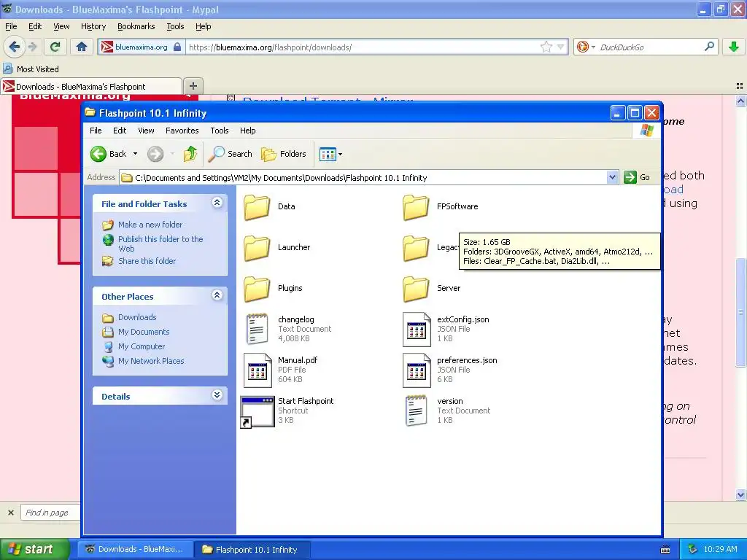Image resolution: width=747 pixels, height=560 pixels.
Task: Open the FPSoftware folder icon
Action: point(416,206)
